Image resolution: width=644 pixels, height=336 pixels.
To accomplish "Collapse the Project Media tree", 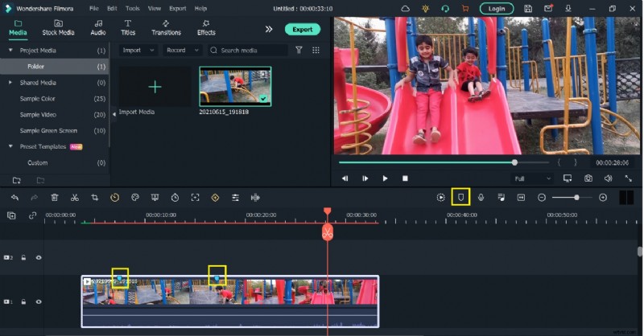I will click(10, 50).
